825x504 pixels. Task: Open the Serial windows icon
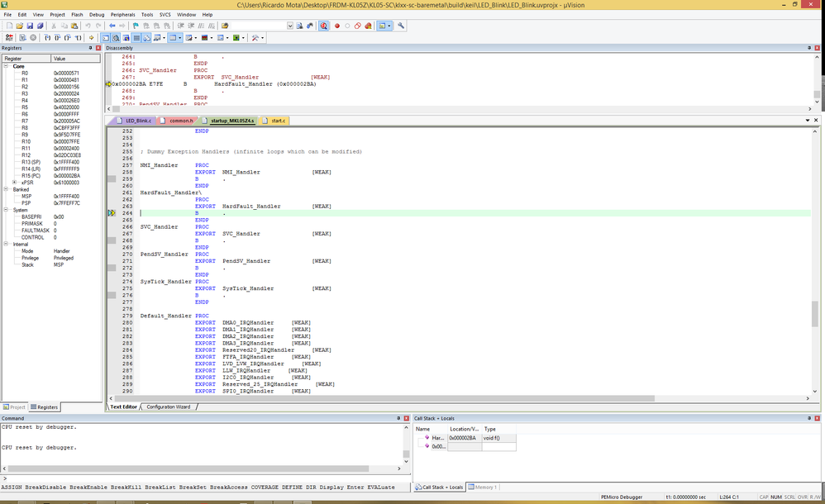188,38
